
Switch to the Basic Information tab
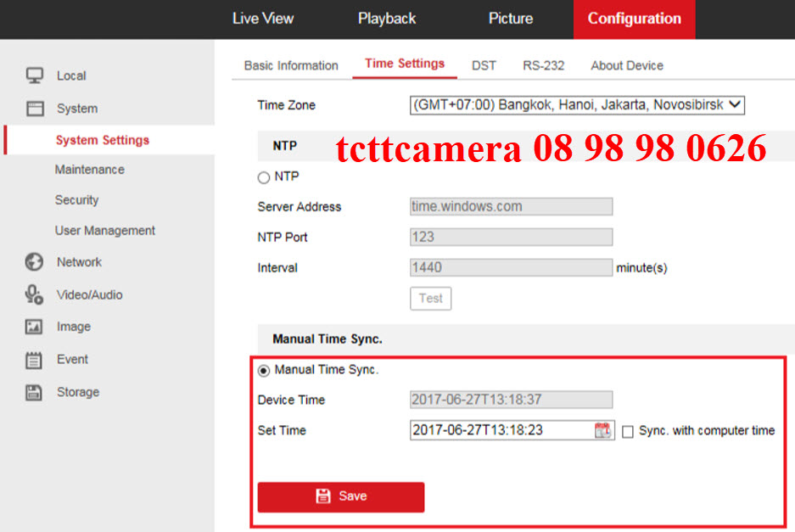click(291, 65)
